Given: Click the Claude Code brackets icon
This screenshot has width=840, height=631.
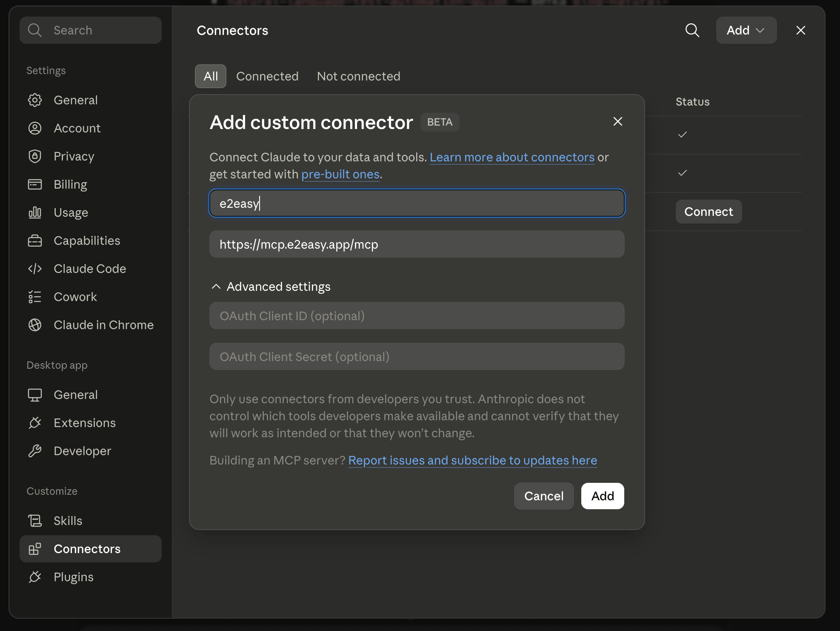Looking at the screenshot, I should pos(35,269).
